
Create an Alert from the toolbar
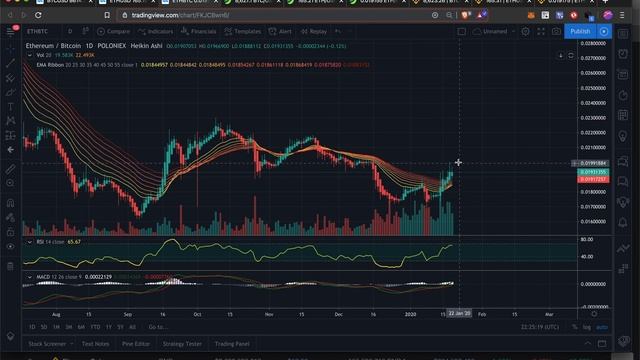[x=280, y=31]
